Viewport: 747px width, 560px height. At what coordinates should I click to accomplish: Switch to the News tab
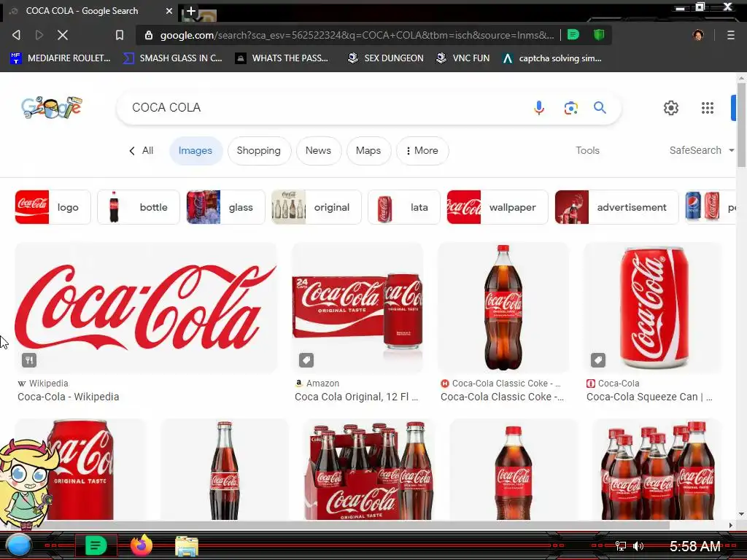[x=318, y=150]
